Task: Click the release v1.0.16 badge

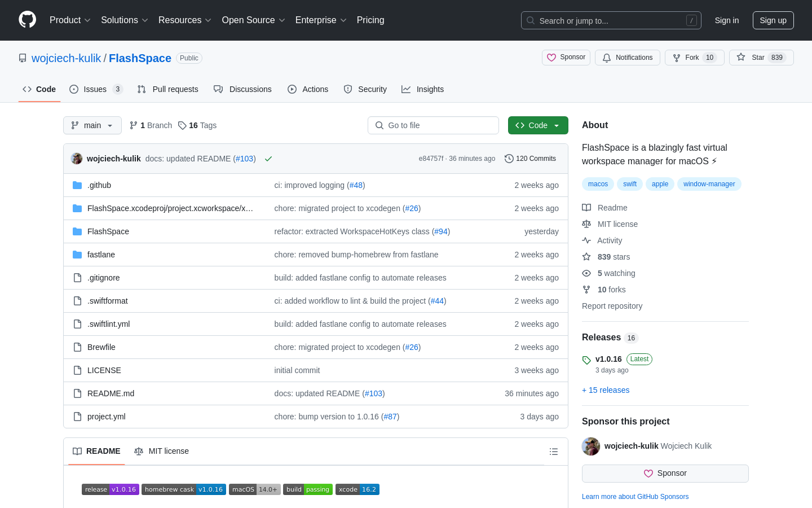Action: pos(111,489)
